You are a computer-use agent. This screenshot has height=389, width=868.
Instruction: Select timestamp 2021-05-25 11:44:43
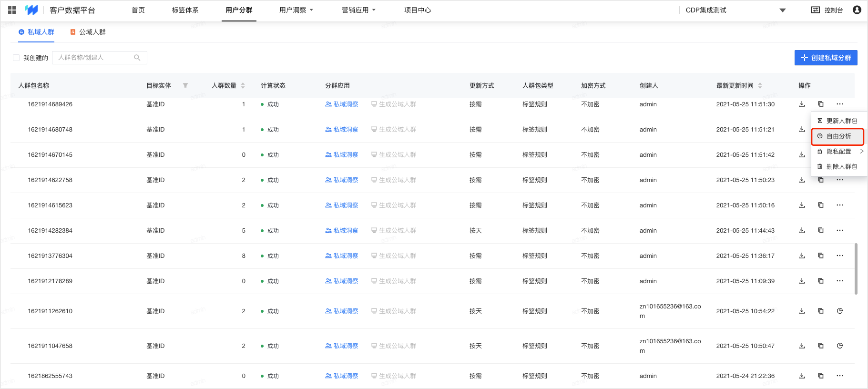pos(745,230)
